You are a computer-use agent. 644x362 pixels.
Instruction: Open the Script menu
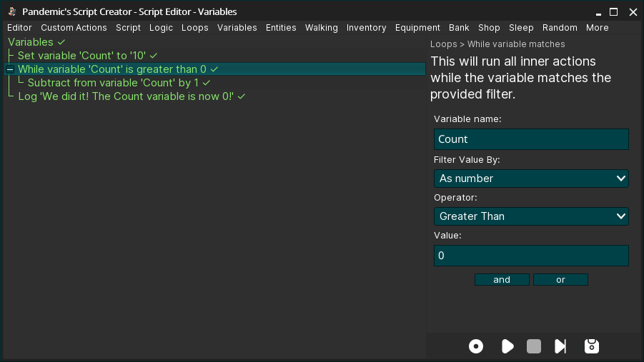(128, 28)
